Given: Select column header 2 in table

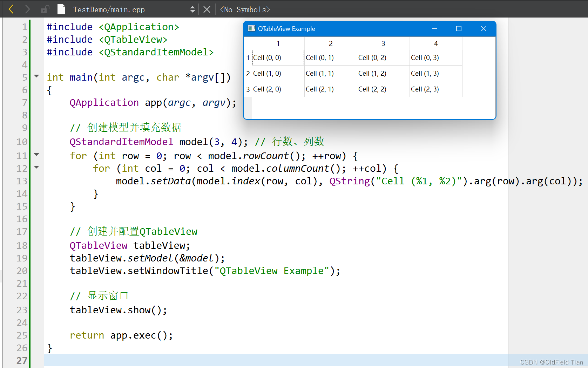Looking at the screenshot, I should click(x=331, y=43).
